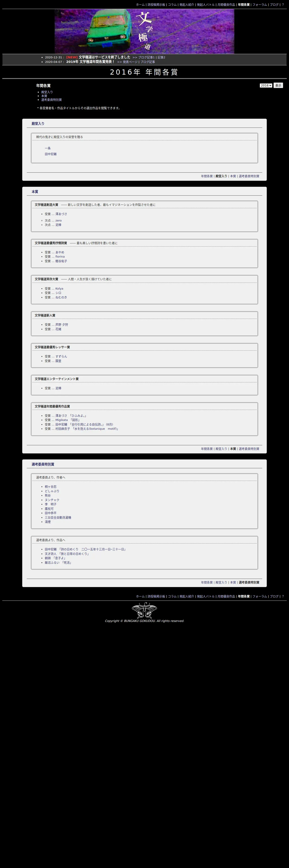Open ホーム in the bottom page navigation
The height and width of the screenshot is (868, 289).
140,596
